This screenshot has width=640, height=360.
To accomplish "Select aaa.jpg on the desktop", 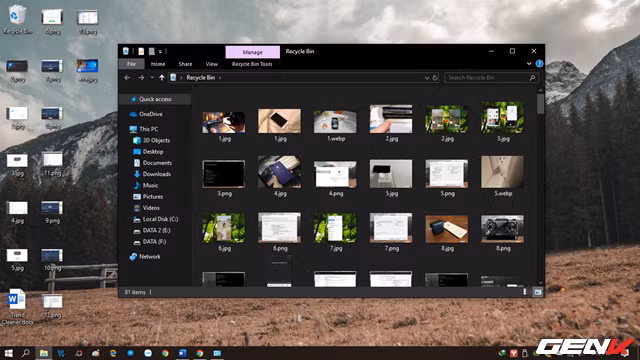I will pos(87,70).
